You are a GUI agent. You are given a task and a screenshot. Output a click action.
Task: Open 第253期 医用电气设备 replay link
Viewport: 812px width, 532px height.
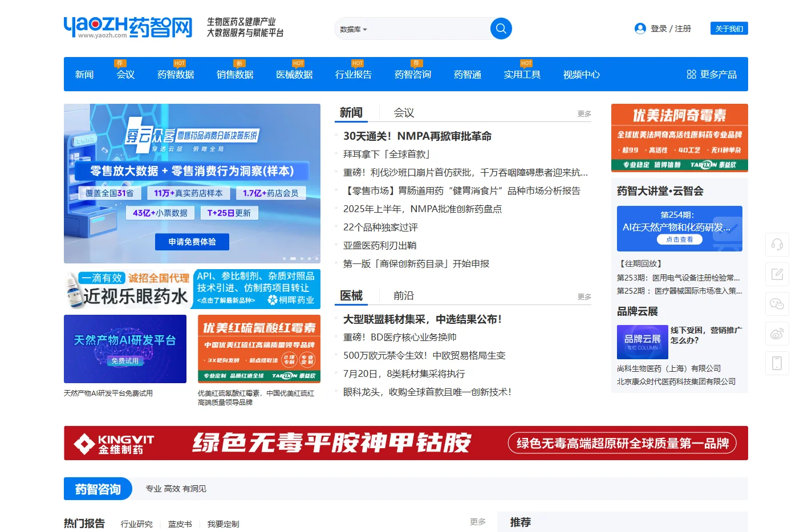(679, 278)
